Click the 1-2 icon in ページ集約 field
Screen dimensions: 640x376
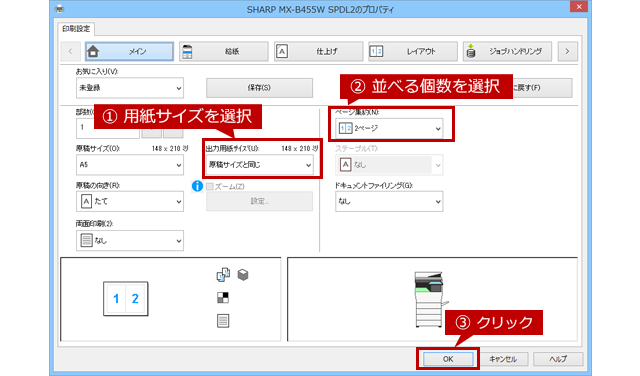(345, 129)
